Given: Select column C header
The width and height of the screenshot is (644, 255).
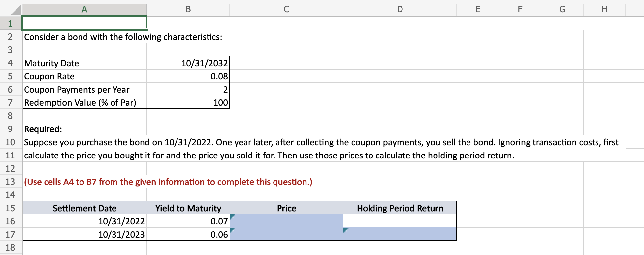Looking at the screenshot, I should [286, 9].
